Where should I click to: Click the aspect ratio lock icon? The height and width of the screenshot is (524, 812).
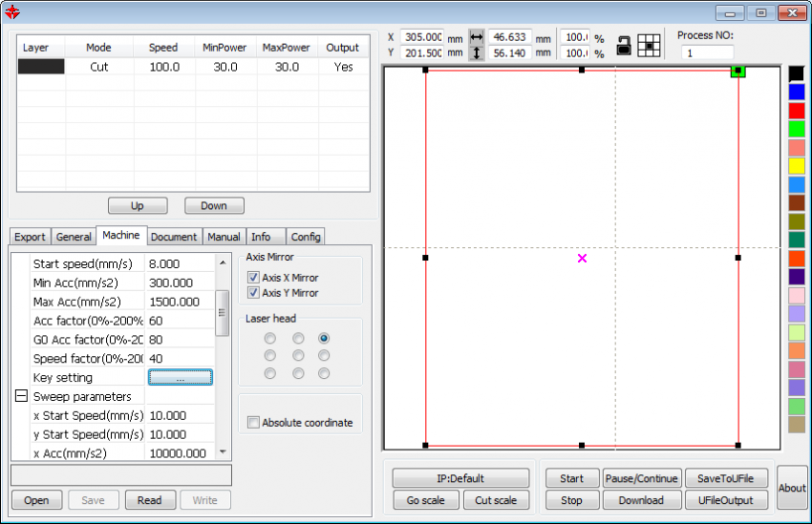pyautogui.click(x=624, y=45)
